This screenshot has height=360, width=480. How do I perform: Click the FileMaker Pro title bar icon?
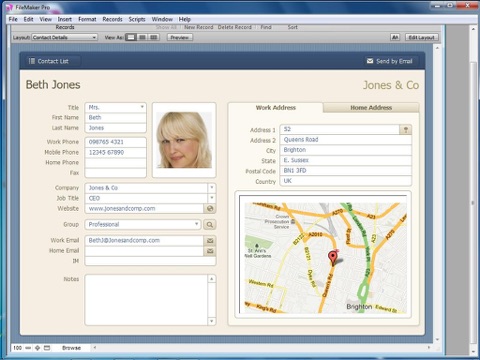point(10,7)
